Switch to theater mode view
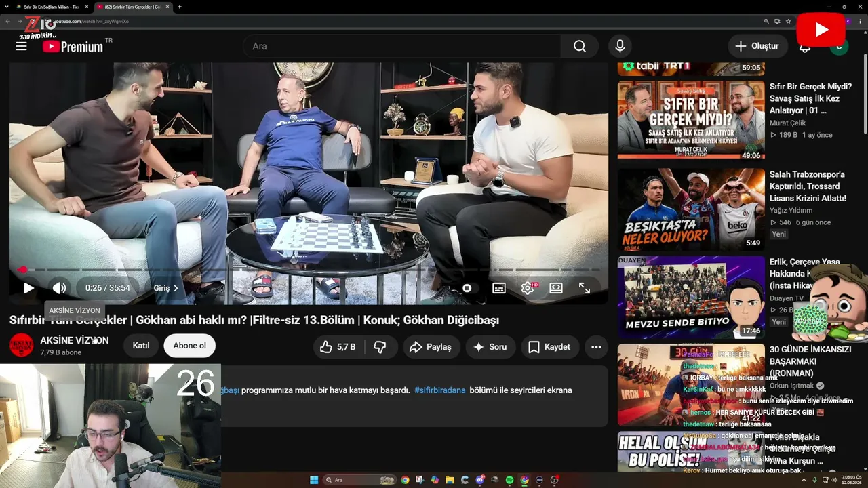Image resolution: width=868 pixels, height=488 pixels. click(x=556, y=288)
